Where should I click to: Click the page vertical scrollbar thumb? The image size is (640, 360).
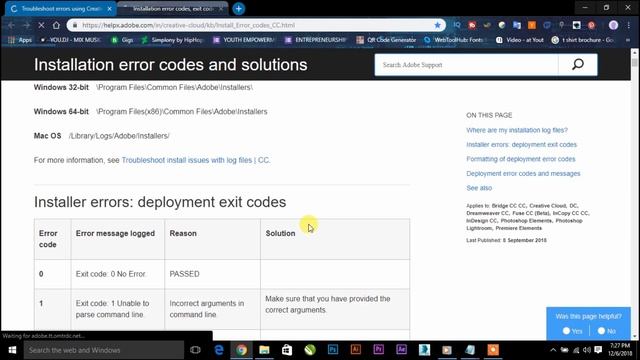[x=634, y=62]
